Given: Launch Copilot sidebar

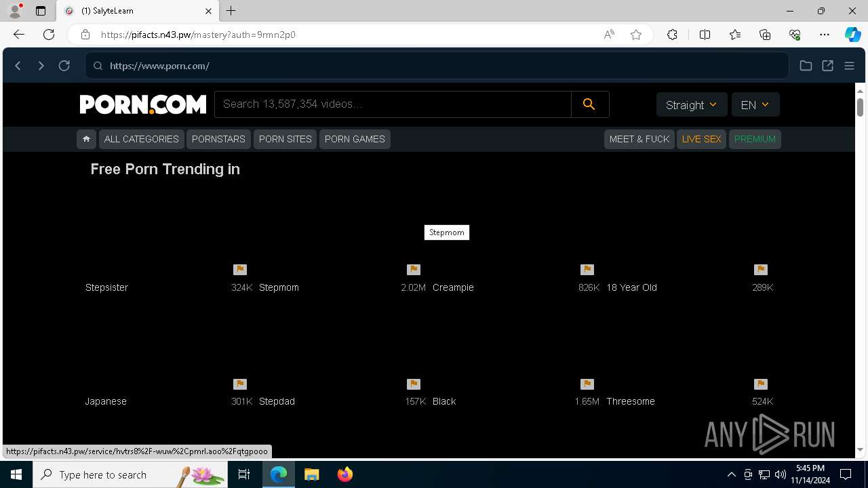Looking at the screenshot, I should click(852, 35).
